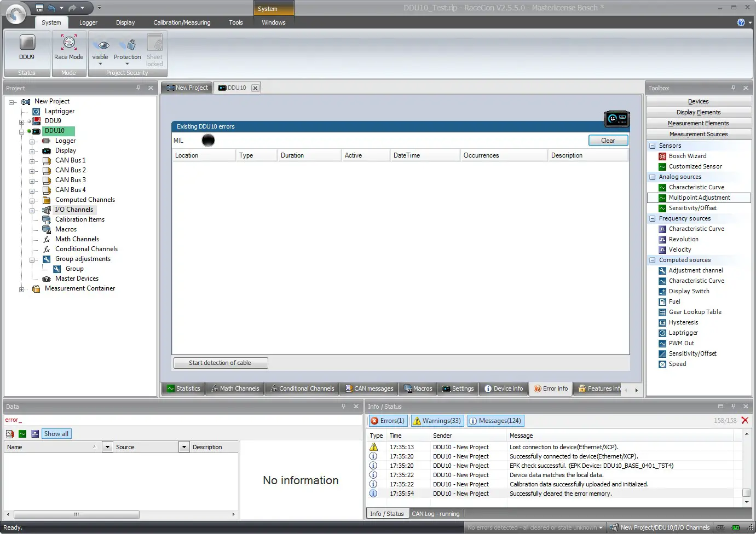The width and height of the screenshot is (756, 534).
Task: Toggle the visible eye icon
Action: tap(103, 45)
